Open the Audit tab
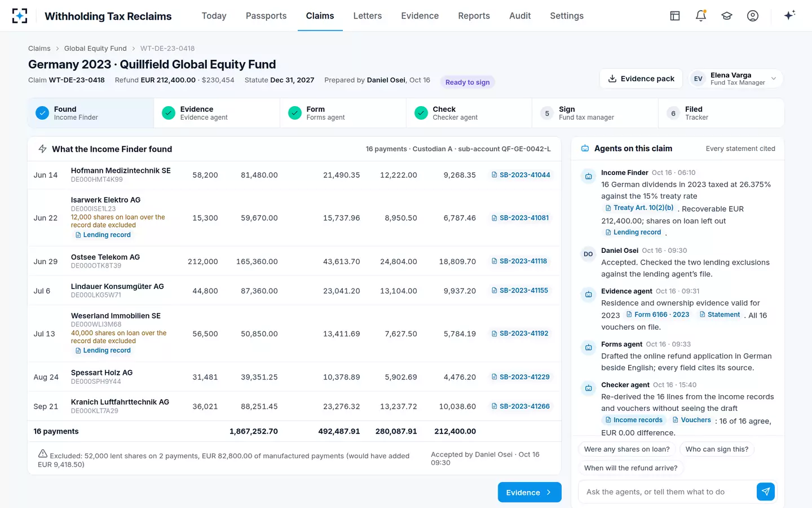This screenshot has width=812, height=508. [x=520, y=16]
